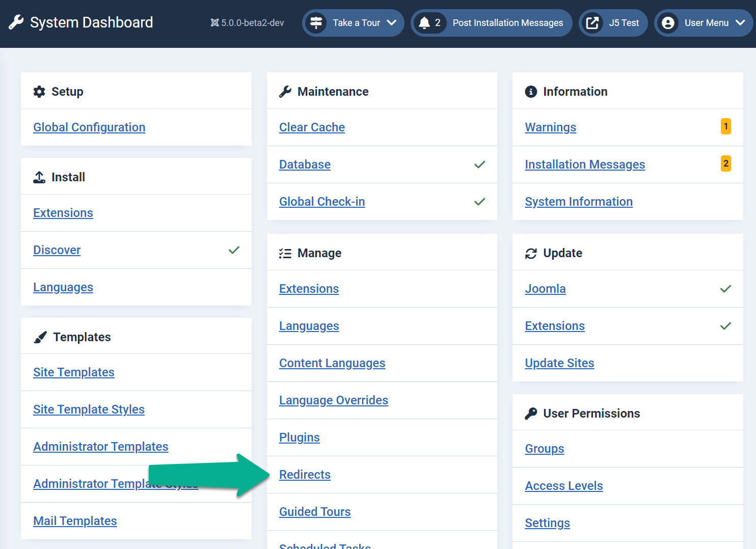The image size is (756, 549).
Task: Click the Joomla logo next to version number
Action: click(214, 23)
